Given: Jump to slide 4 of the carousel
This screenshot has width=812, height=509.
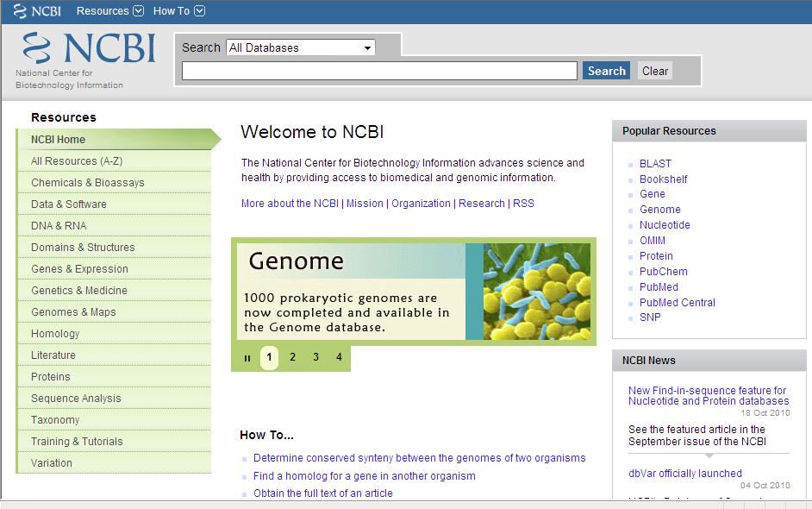Looking at the screenshot, I should point(337,355).
